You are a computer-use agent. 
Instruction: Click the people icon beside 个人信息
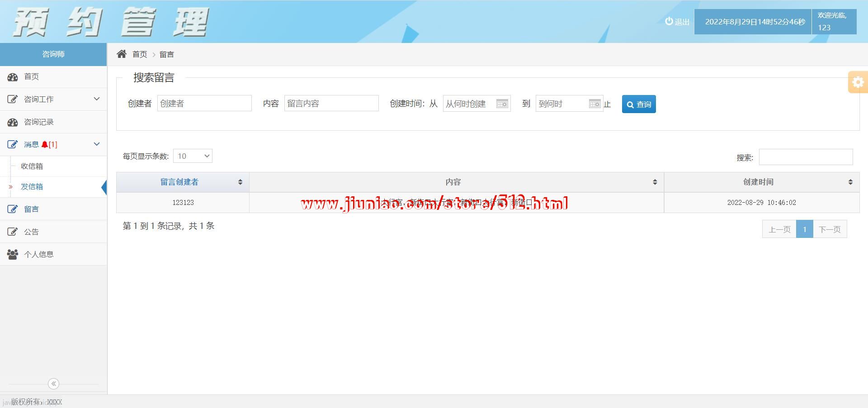point(13,254)
